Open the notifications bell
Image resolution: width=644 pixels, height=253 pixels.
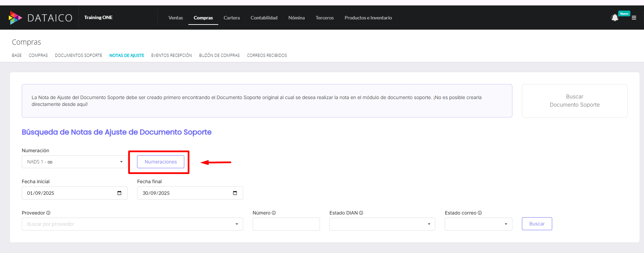click(614, 18)
